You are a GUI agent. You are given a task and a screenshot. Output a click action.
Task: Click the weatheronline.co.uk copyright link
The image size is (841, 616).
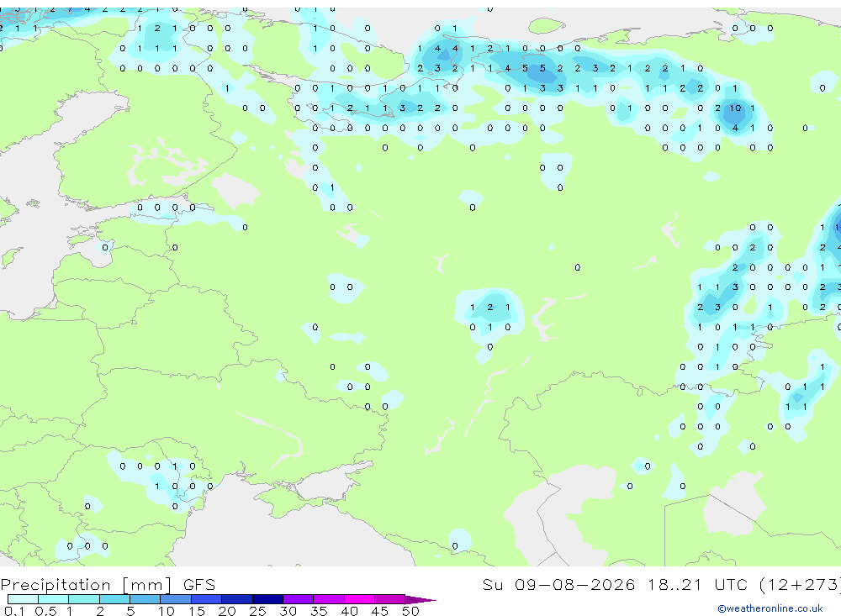[x=770, y=608]
